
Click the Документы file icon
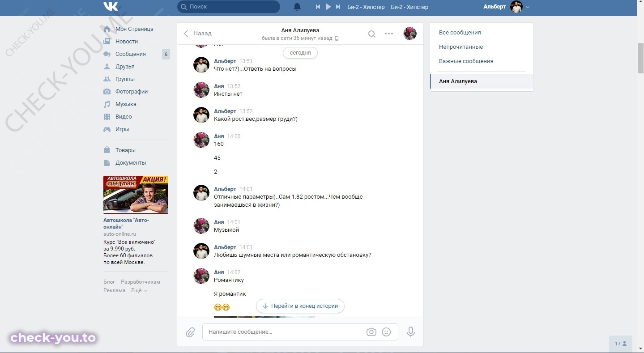pyautogui.click(x=107, y=162)
